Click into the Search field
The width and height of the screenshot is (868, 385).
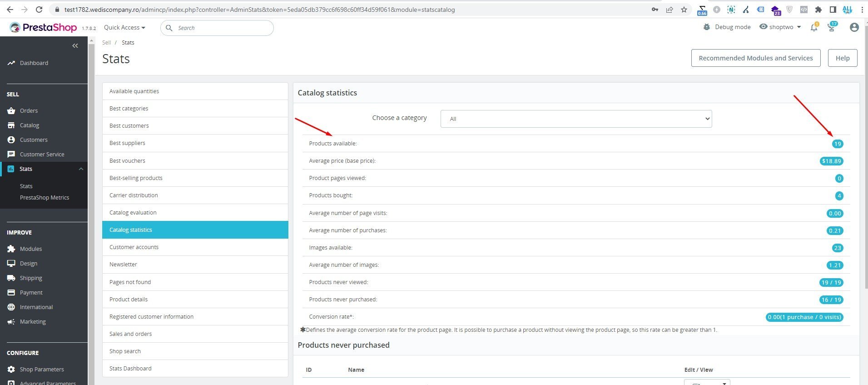(217, 28)
